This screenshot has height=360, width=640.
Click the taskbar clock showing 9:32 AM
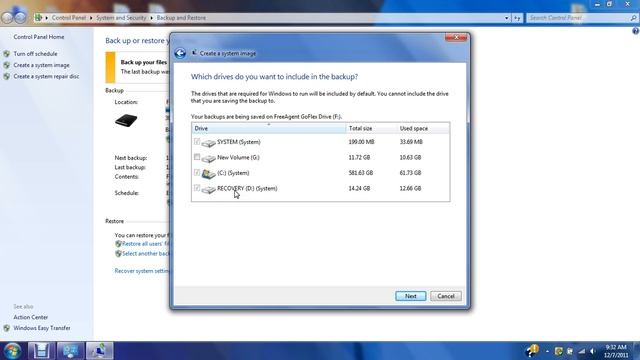click(x=616, y=351)
